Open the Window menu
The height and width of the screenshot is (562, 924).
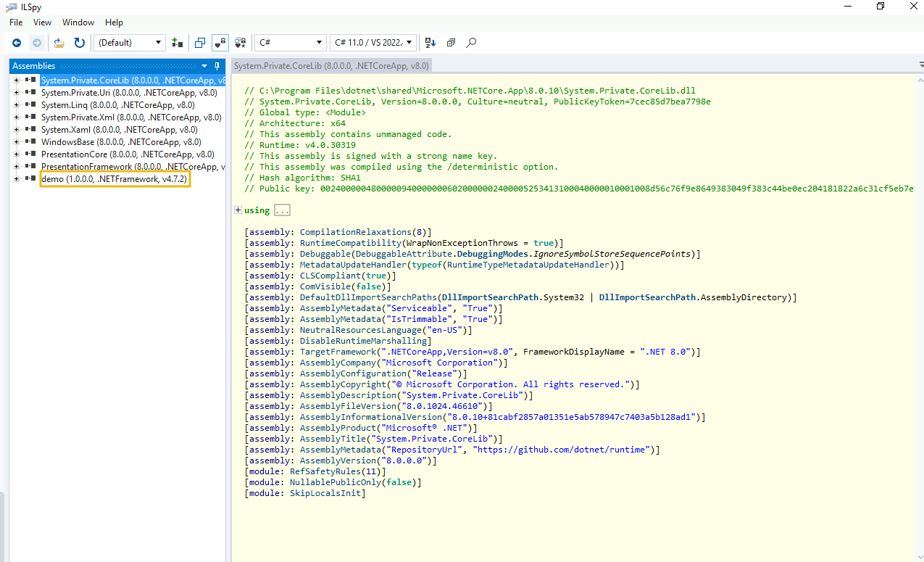pos(78,22)
